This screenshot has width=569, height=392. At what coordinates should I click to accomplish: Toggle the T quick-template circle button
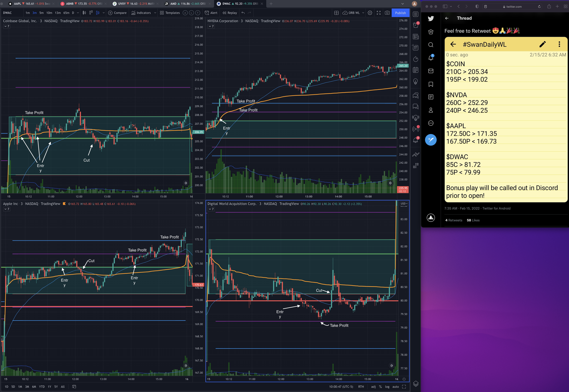point(198,13)
